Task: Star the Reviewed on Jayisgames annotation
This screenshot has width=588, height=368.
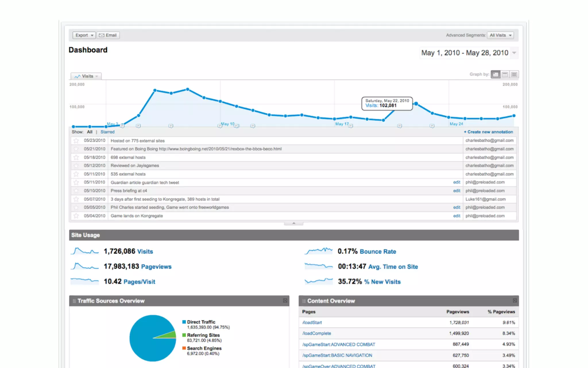Action: tap(76, 166)
